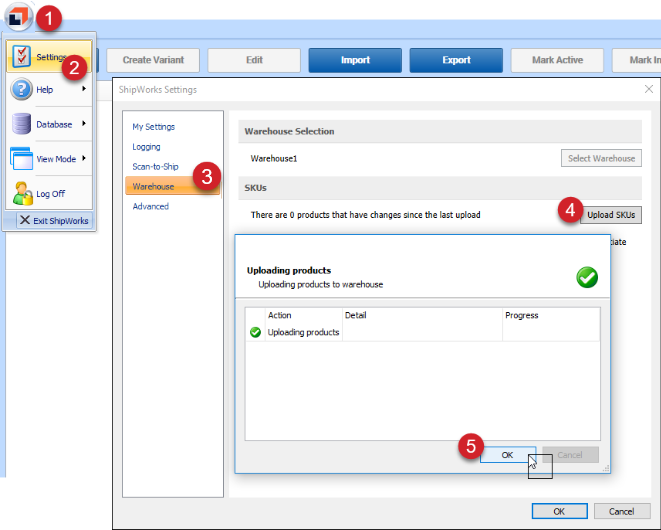Open the ShipWorks application menu logo
Screen dimensions: 661x530
[x=18, y=17]
